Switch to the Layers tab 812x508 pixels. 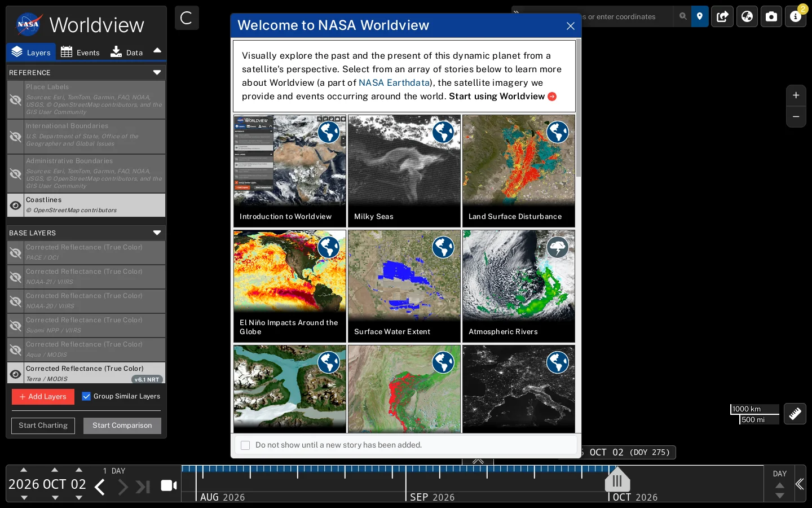31,52
